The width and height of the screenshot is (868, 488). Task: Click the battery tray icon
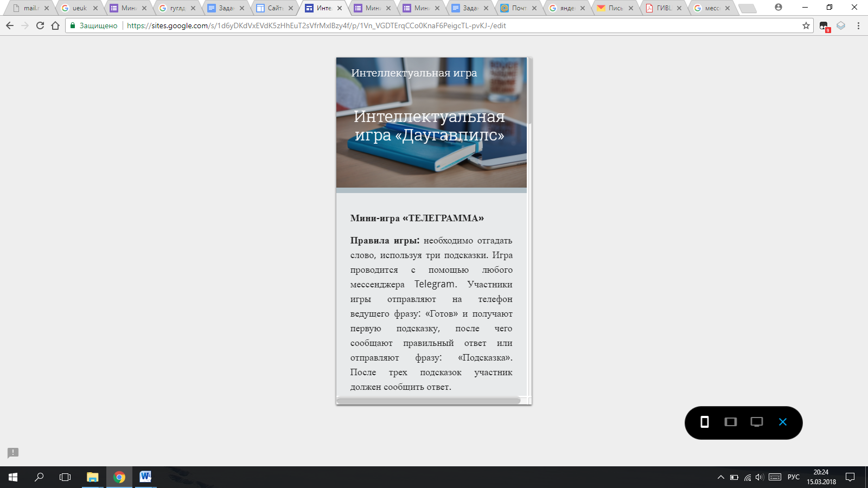point(734,477)
